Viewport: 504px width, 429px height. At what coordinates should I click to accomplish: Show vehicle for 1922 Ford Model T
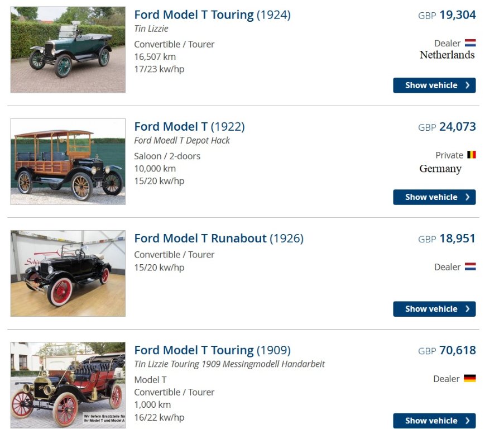pyautogui.click(x=434, y=197)
